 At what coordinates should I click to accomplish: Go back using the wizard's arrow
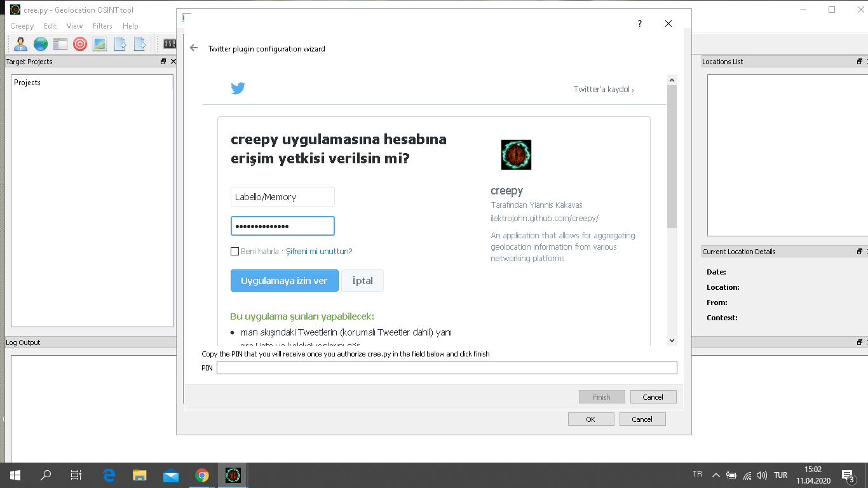point(194,48)
